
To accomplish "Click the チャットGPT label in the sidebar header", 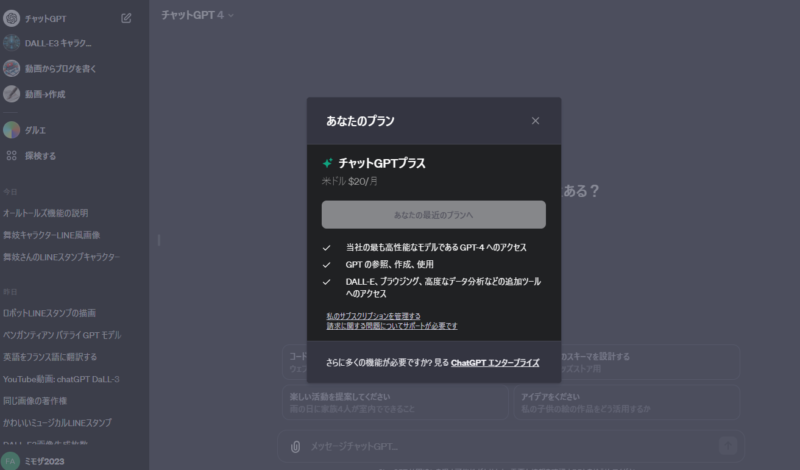I will [x=45, y=19].
